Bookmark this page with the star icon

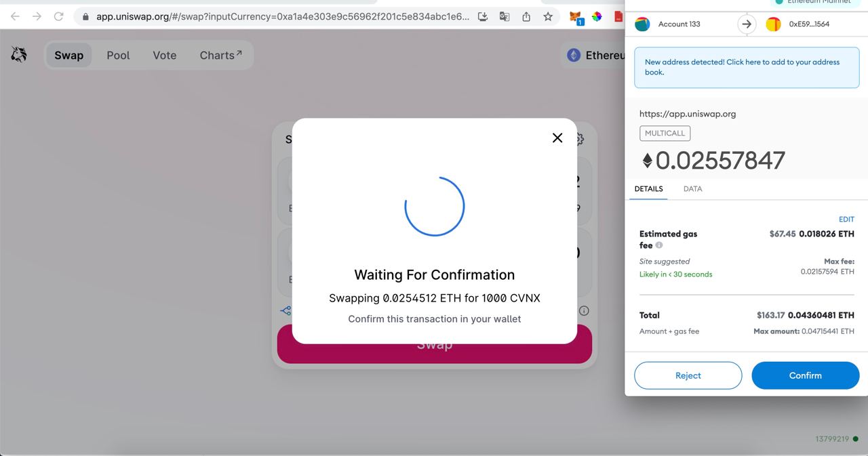548,16
